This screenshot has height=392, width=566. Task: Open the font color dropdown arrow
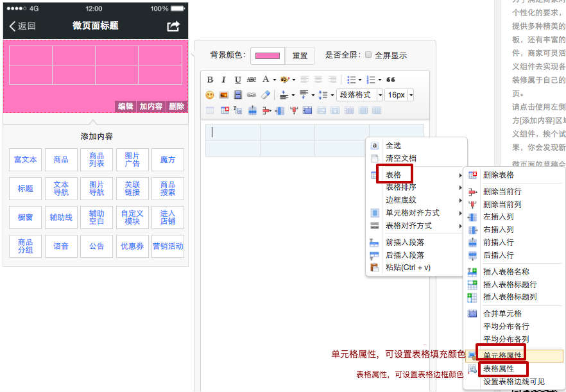click(x=274, y=80)
